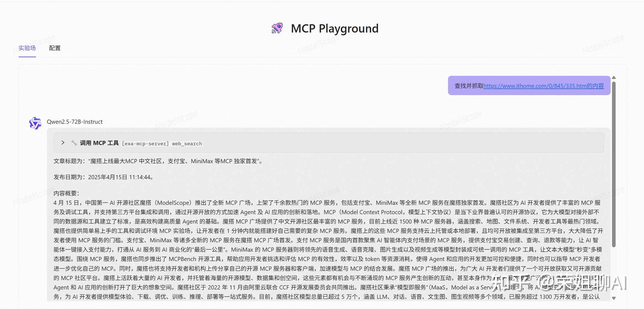The width and height of the screenshot is (644, 309).
Task: Click the rocket icon beside MCP Playground title
Action: pos(277,28)
